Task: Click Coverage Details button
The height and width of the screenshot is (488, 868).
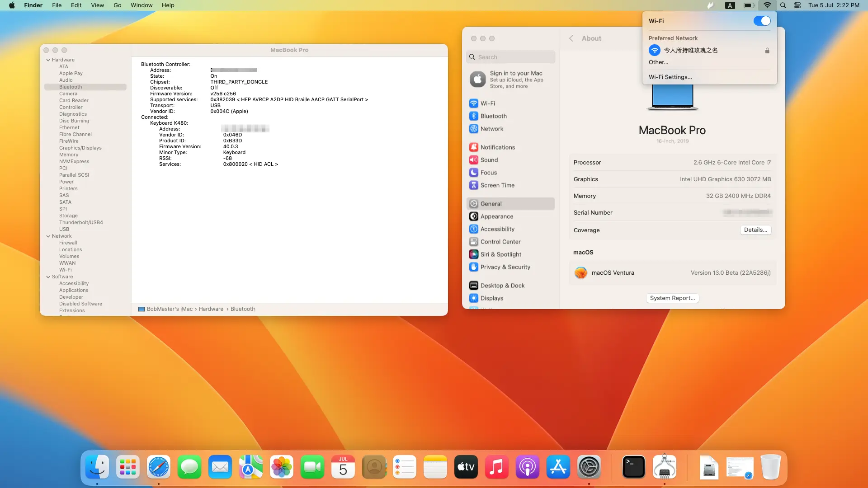Action: (755, 230)
